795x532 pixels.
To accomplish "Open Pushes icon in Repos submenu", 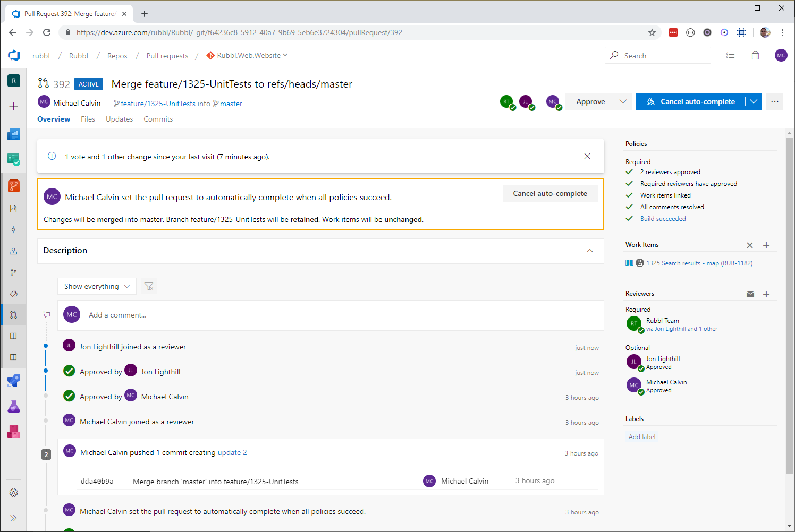I will (x=14, y=251).
